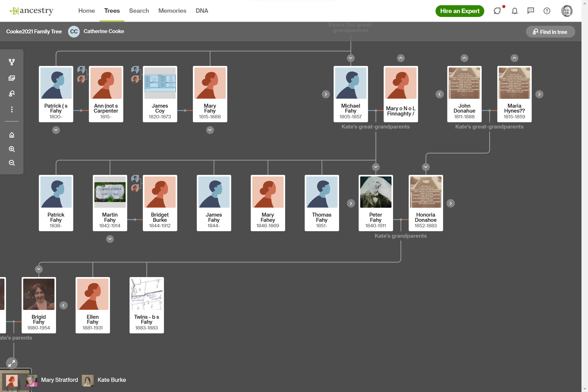This screenshot has width=588, height=392.
Task: Expand ancestors above Maria Hynes??
Action: point(514,58)
